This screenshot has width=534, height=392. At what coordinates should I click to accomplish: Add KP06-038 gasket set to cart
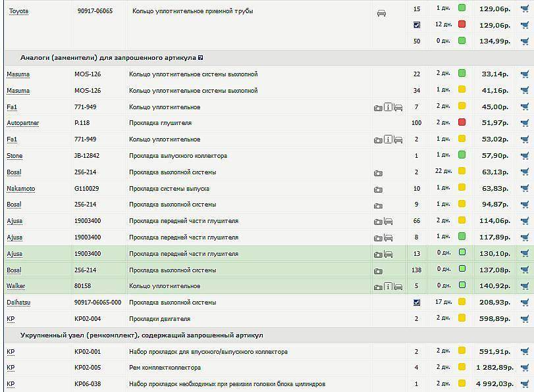coord(525,384)
